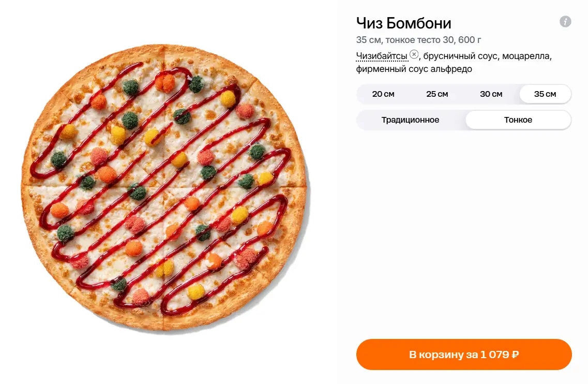Choose the 25 см size option
588x384 pixels.
[437, 94]
